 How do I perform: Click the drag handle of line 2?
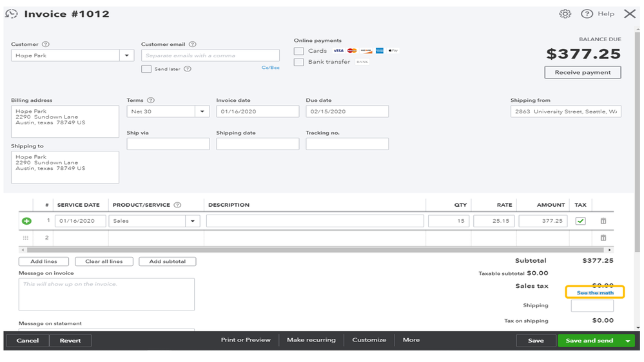(26, 238)
